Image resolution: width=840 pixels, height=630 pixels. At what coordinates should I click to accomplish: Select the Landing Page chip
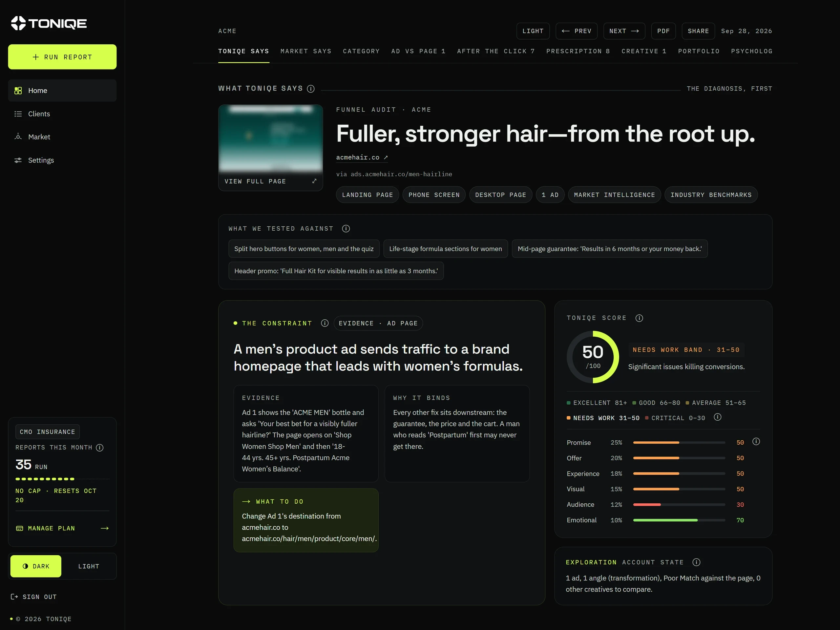click(367, 195)
